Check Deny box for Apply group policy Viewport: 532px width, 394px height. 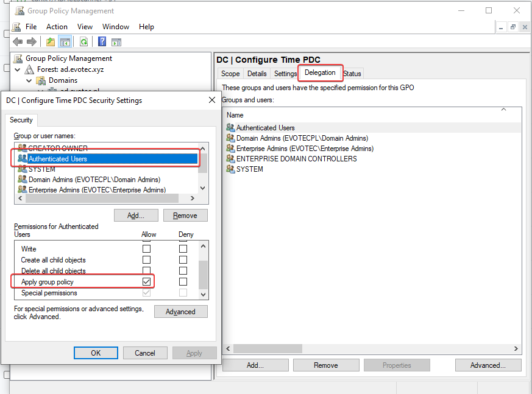pyautogui.click(x=183, y=282)
